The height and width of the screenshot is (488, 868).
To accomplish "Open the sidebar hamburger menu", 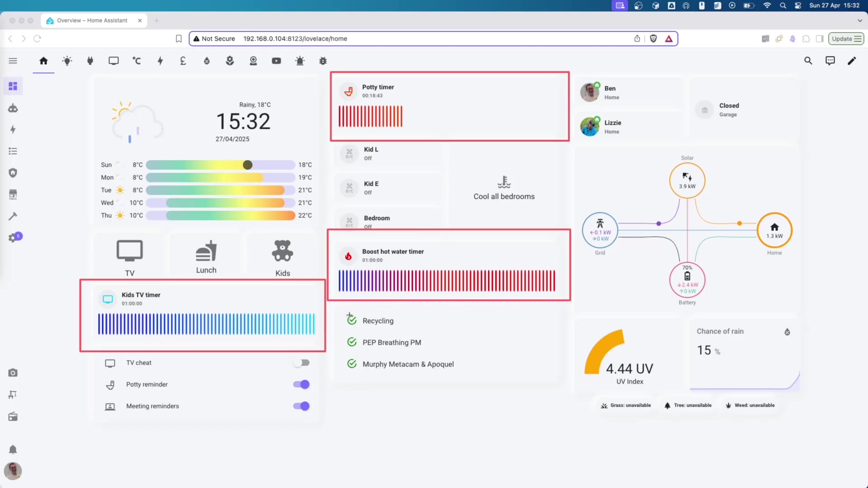I will click(x=13, y=61).
